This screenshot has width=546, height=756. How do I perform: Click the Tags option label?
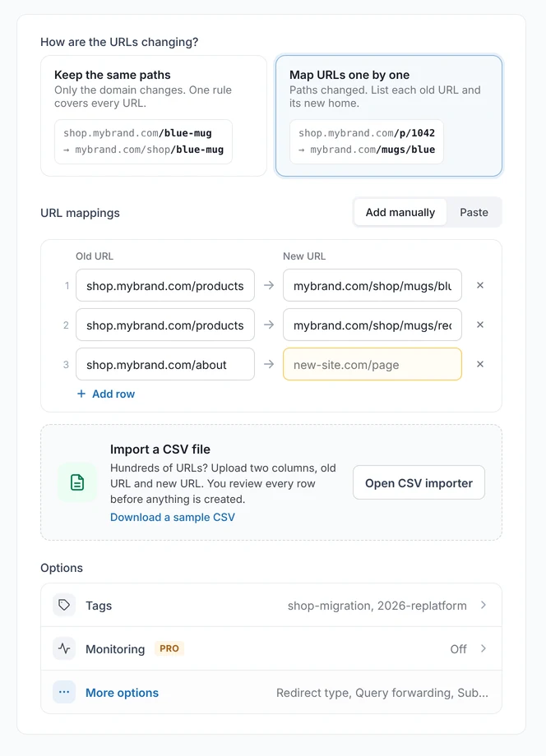(x=99, y=606)
